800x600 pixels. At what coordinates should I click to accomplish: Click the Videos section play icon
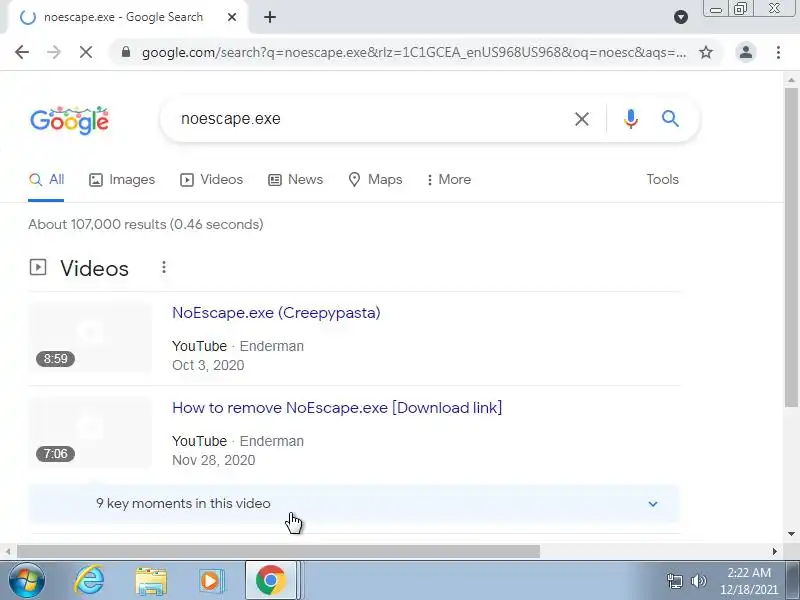38,267
